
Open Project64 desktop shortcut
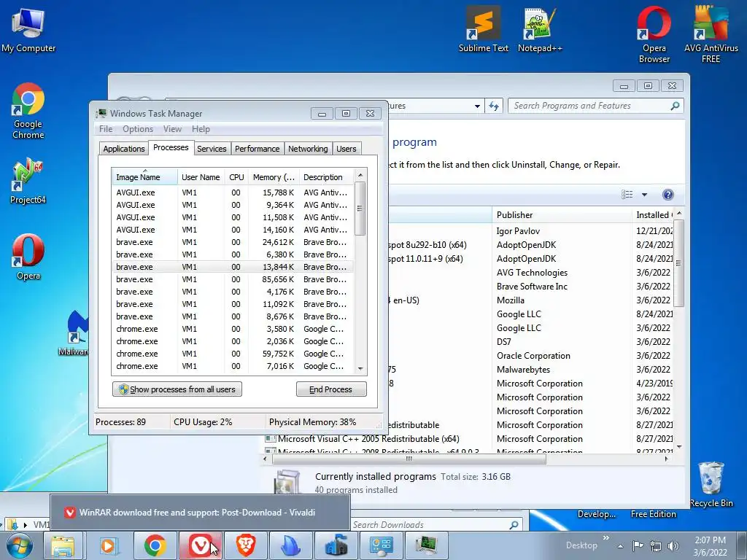pyautogui.click(x=28, y=182)
